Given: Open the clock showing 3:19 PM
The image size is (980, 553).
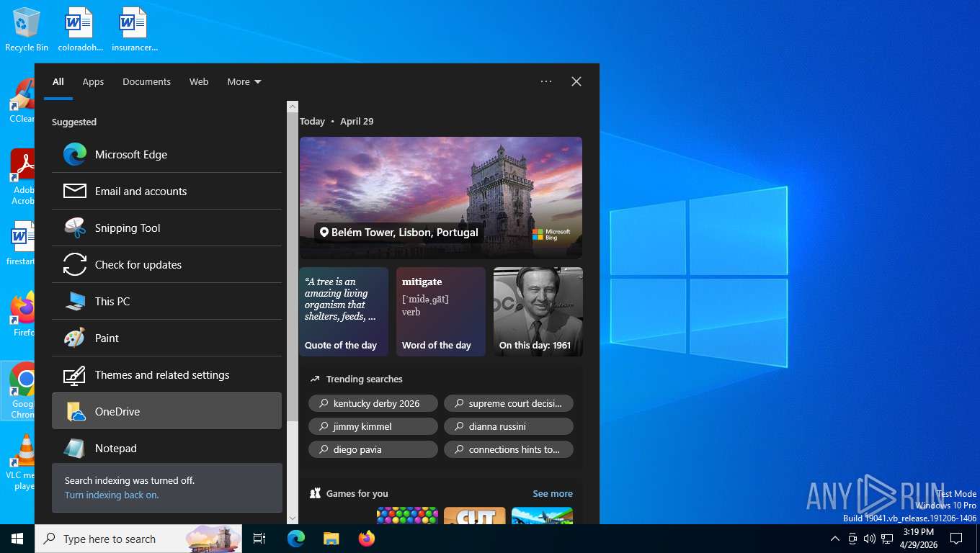Looking at the screenshot, I should click(918, 539).
